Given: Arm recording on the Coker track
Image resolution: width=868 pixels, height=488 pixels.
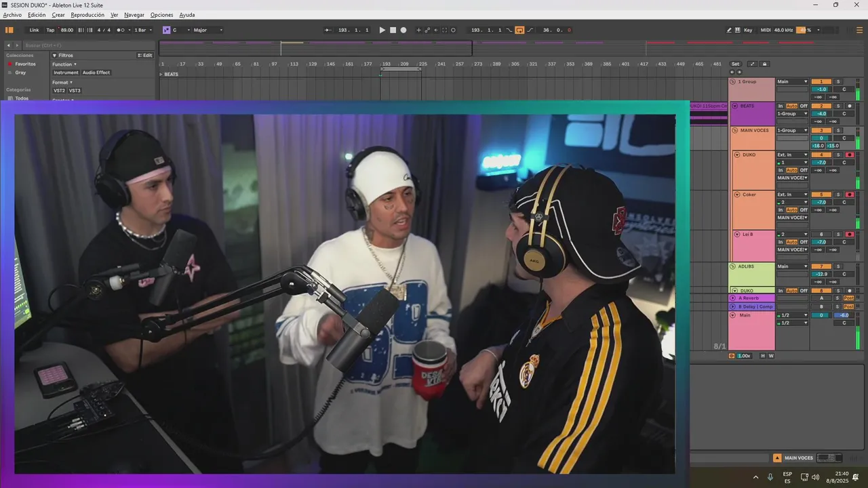Looking at the screenshot, I should click(x=850, y=195).
